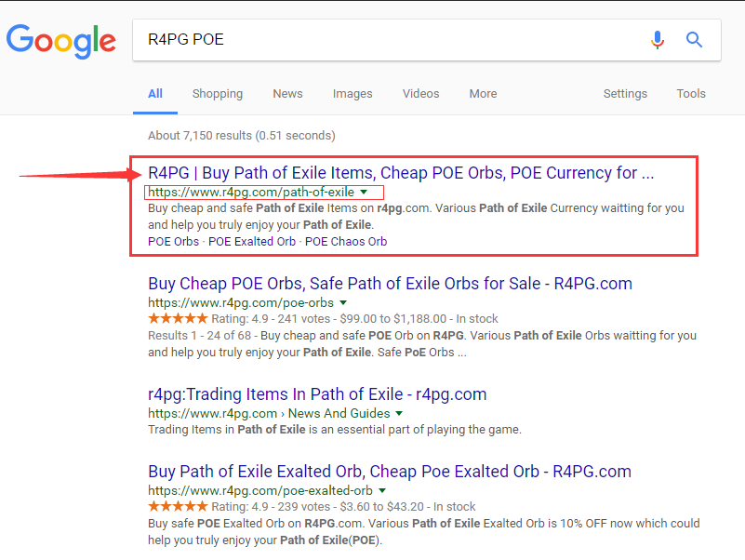Open 'r4pg:Trading Items In Path of Exile' result
The image size is (745, 560).
click(x=317, y=394)
